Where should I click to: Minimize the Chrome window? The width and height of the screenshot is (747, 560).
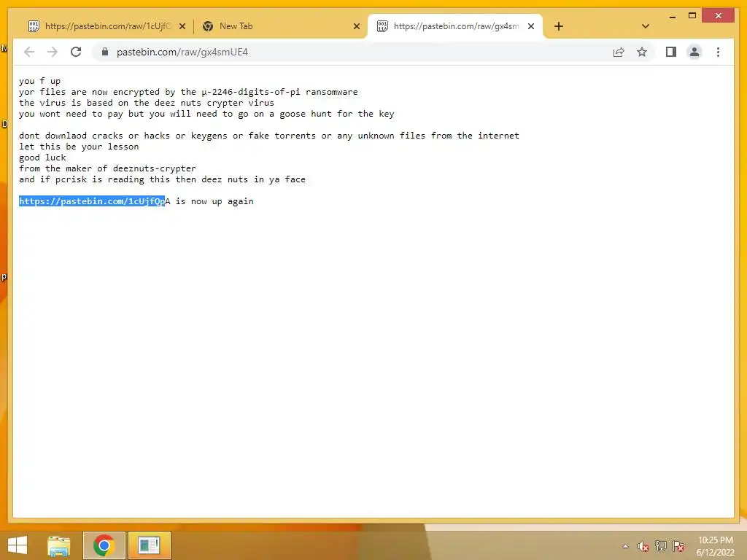point(672,16)
